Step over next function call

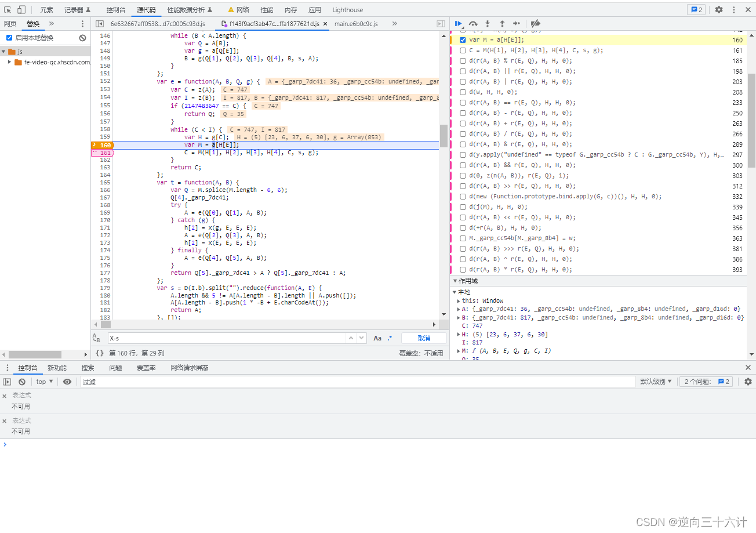pyautogui.click(x=473, y=24)
